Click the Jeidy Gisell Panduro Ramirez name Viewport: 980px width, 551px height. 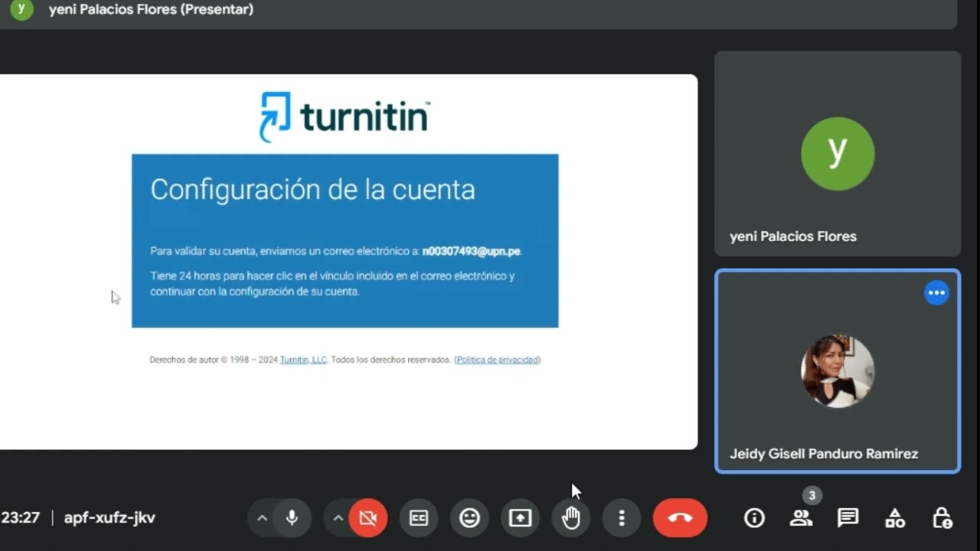click(x=824, y=454)
